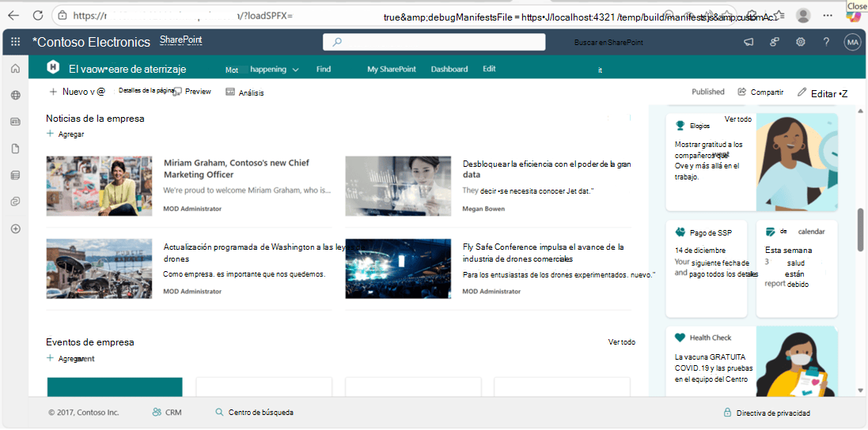This screenshot has width=868, height=430.
Task: Click the padlock icon by Directiva de privacidad
Action: click(727, 413)
